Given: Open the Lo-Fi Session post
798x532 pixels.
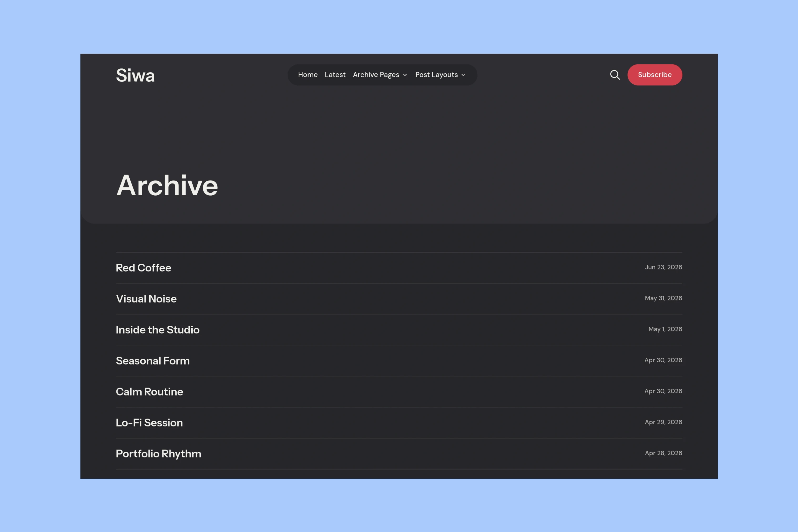Looking at the screenshot, I should click(x=149, y=422).
